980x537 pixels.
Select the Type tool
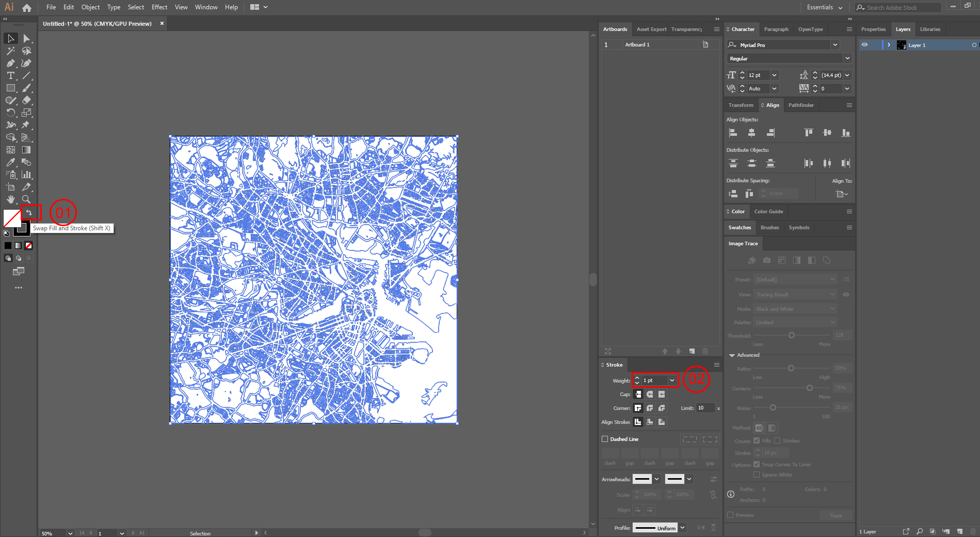[x=10, y=75]
